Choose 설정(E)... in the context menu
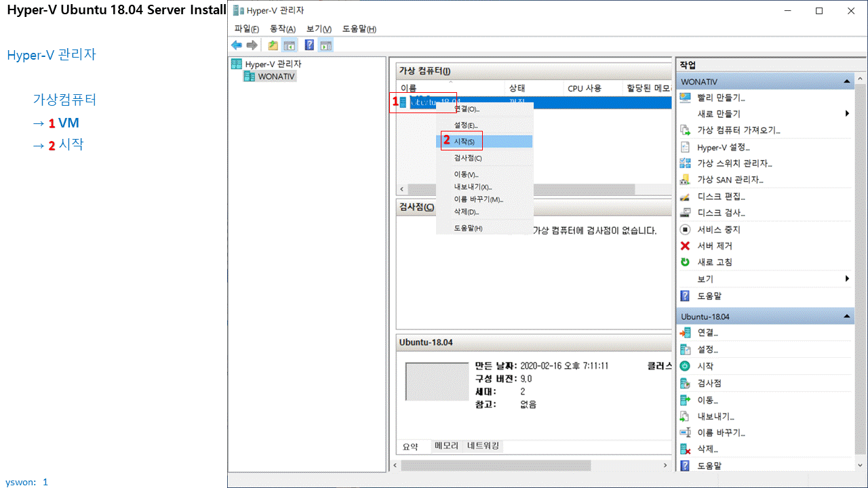This screenshot has height=488, width=868. (484, 125)
